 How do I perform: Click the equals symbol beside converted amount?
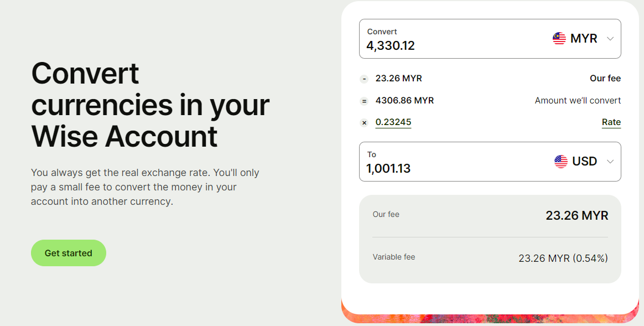coord(364,101)
